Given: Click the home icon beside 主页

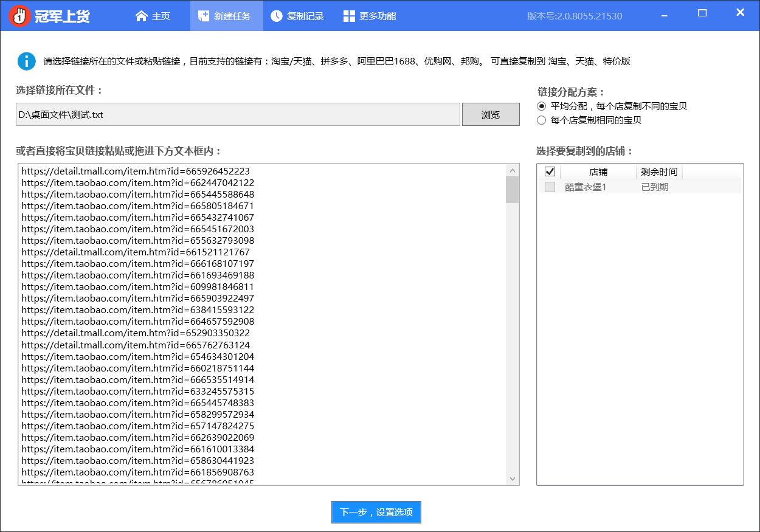Looking at the screenshot, I should (142, 16).
